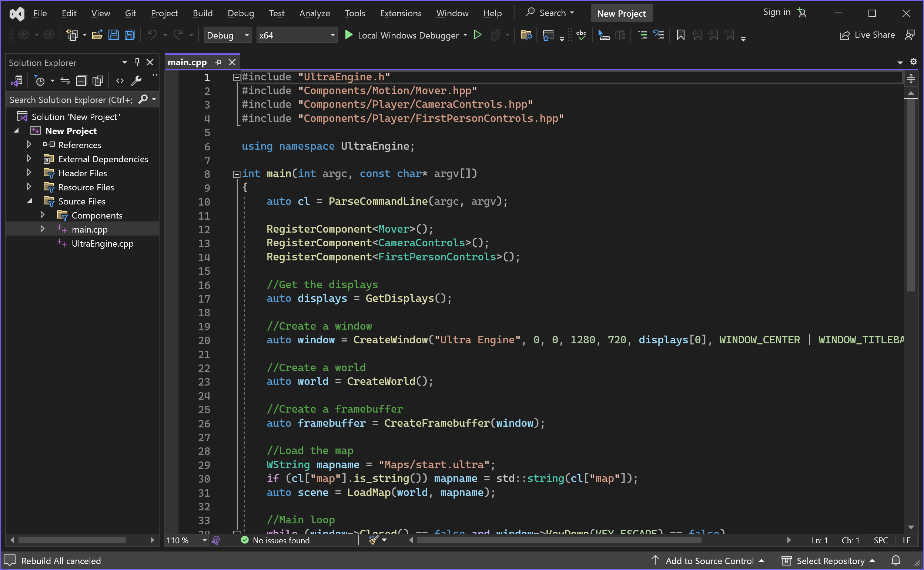Open the Build menu

(202, 13)
